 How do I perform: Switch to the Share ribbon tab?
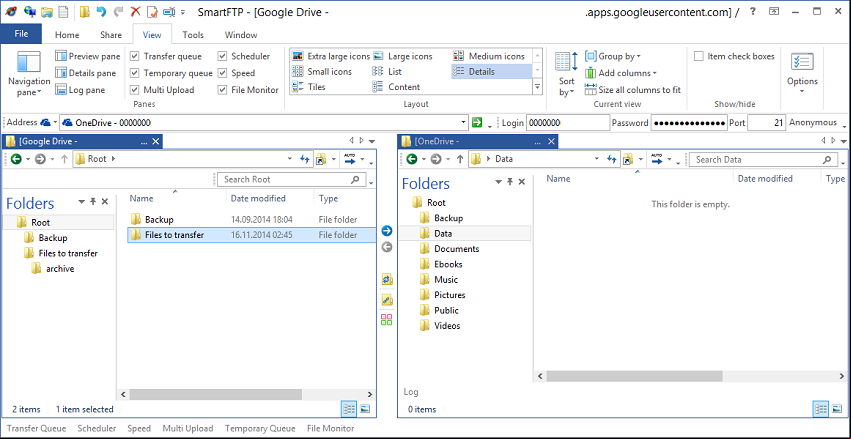111,35
